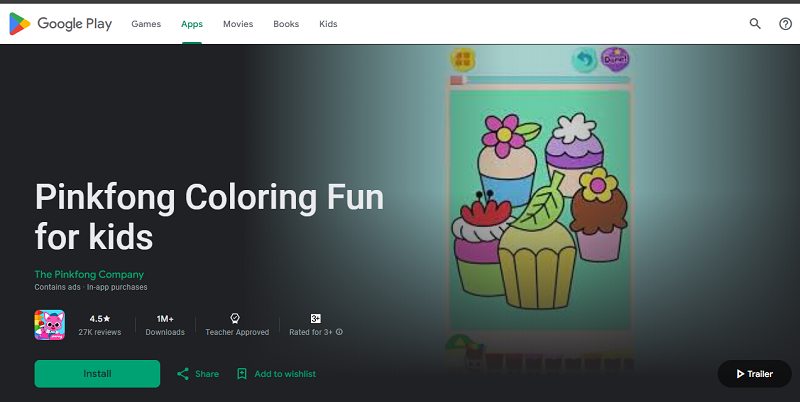
Task: Click the cupcake coloring screenshot
Action: click(x=539, y=209)
